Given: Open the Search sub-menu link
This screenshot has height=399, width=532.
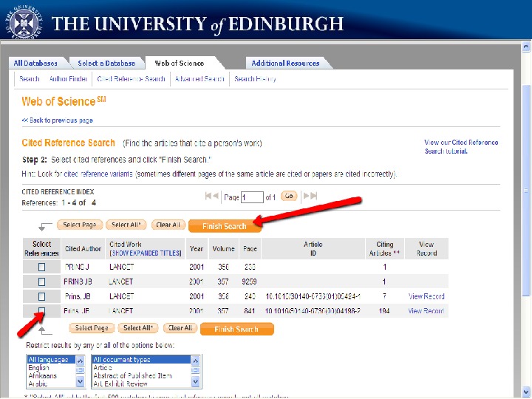Looking at the screenshot, I should (x=30, y=79).
